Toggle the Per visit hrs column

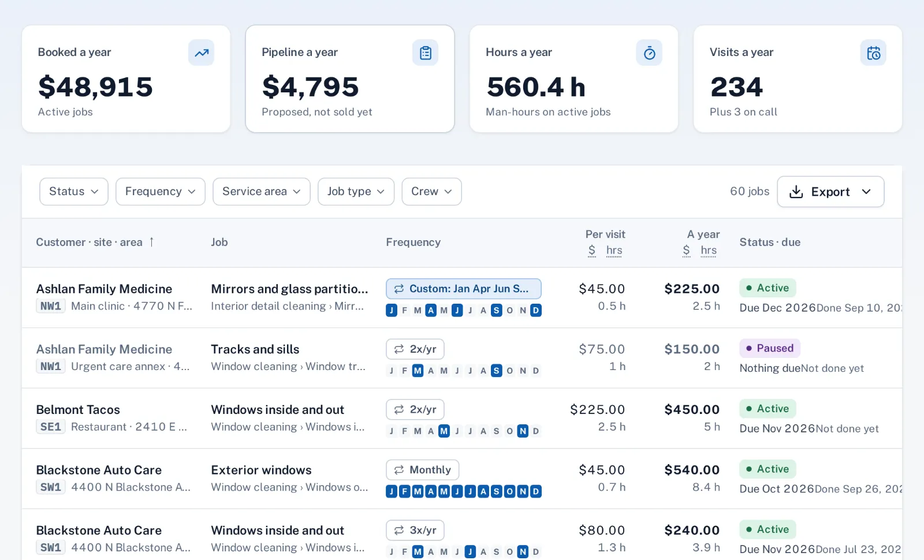click(x=614, y=251)
